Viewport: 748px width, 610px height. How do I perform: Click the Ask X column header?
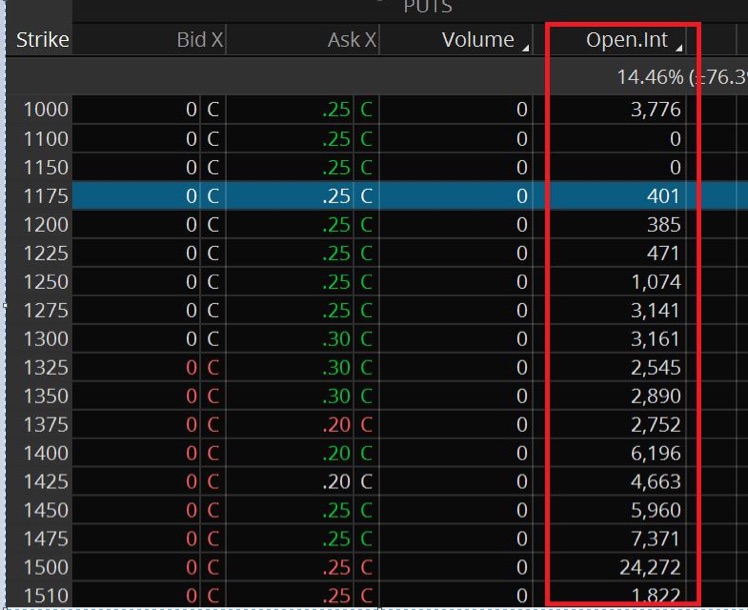tap(351, 40)
